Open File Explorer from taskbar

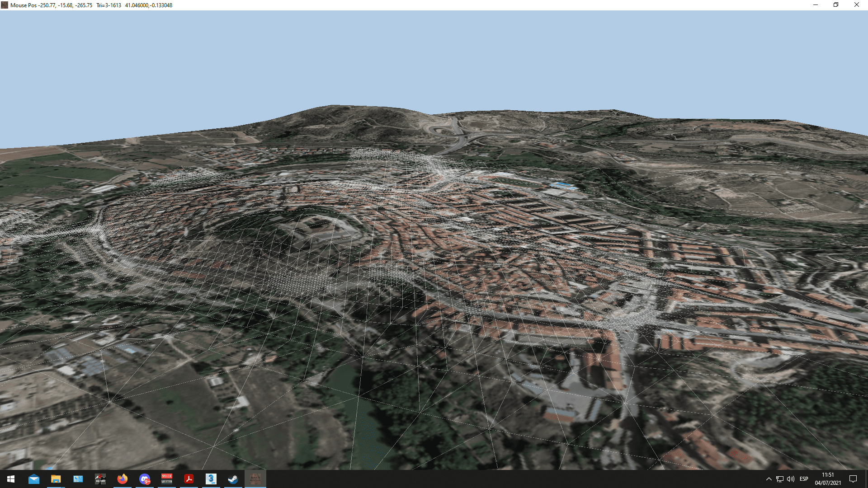56,479
